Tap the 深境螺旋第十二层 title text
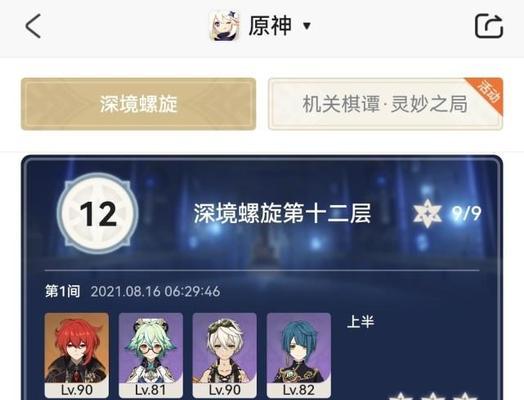The height and width of the screenshot is (400, 524). pos(283,213)
